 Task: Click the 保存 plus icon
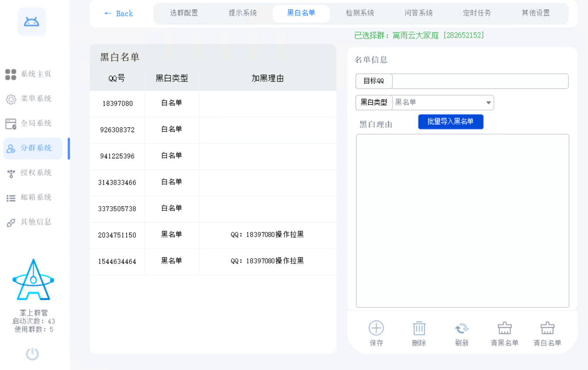(x=376, y=328)
